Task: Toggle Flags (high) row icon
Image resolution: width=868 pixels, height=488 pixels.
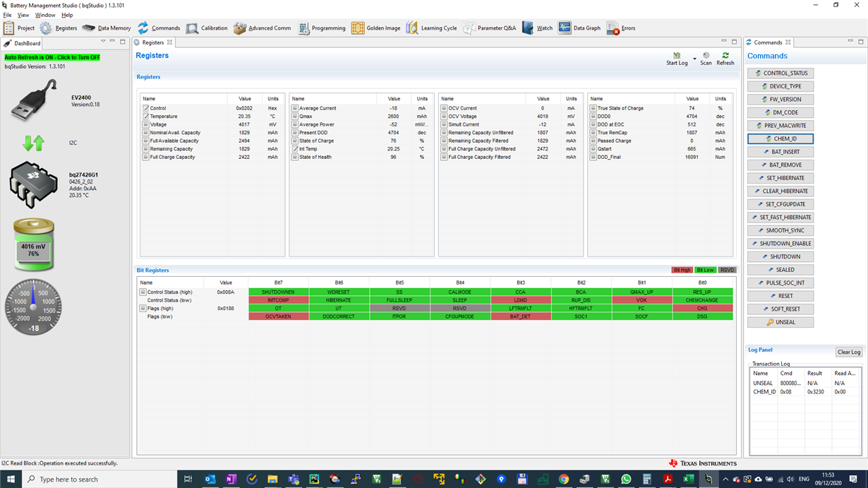Action: pos(143,308)
